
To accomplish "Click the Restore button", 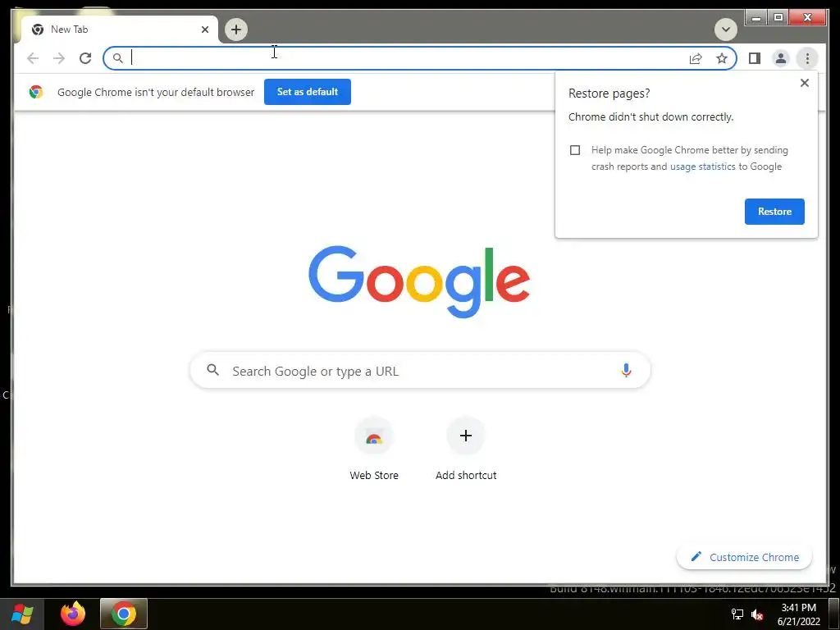I will point(774,212).
